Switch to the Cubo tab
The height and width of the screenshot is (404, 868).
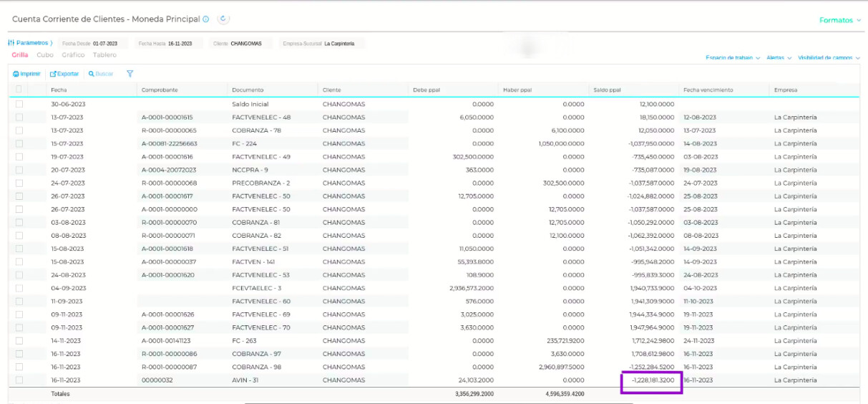(x=45, y=55)
